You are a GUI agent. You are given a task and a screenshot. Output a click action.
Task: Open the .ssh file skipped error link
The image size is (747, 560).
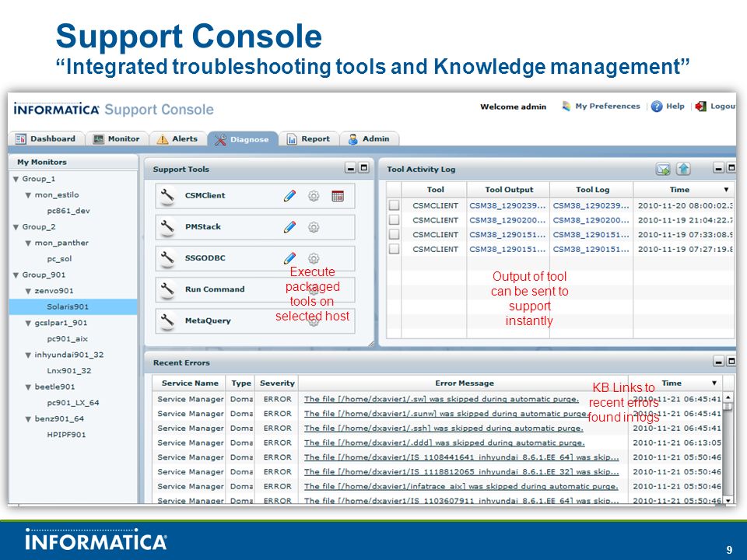point(444,428)
